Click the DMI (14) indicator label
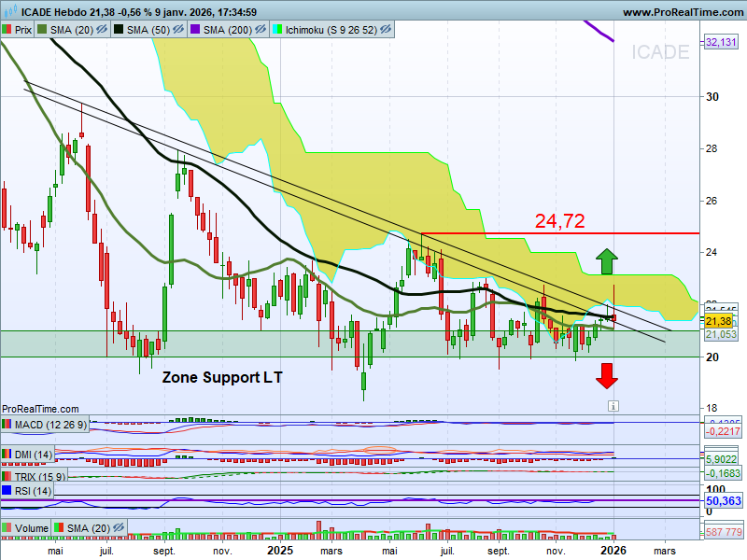This screenshot has height=560, width=747. (x=34, y=455)
